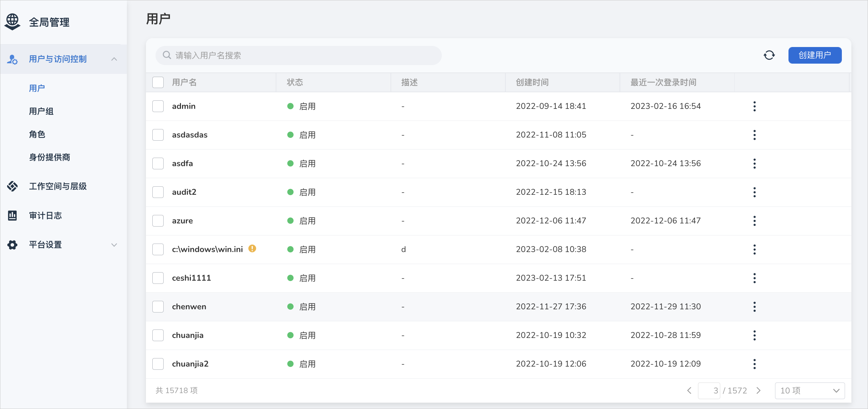Open 审计日志 in the sidebar

coord(45,216)
